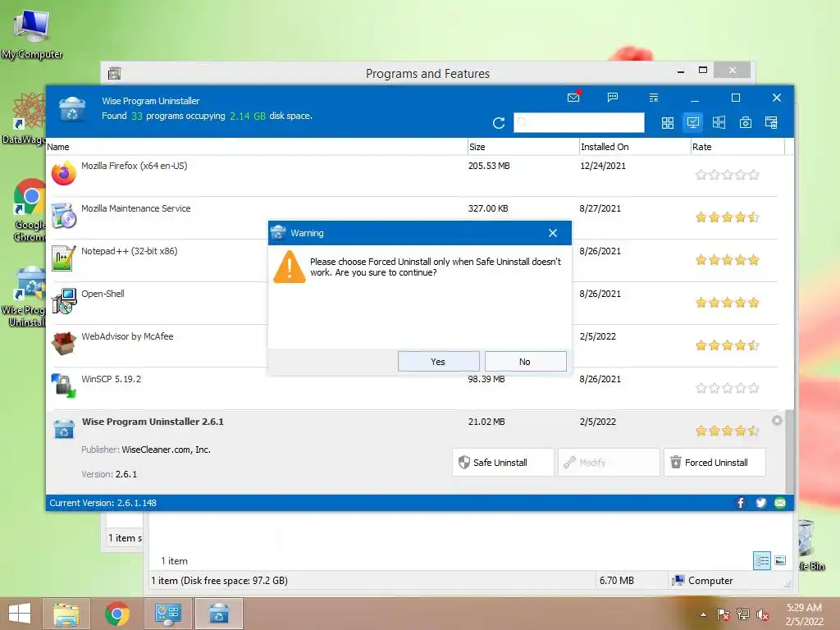Share via the Facebook icon
This screenshot has height=630, width=840.
[741, 503]
